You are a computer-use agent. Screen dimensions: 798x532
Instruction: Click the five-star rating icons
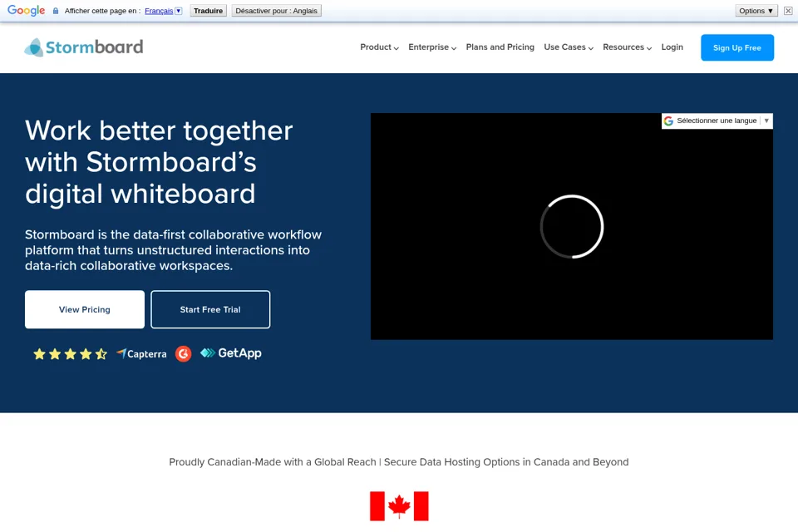(x=70, y=354)
